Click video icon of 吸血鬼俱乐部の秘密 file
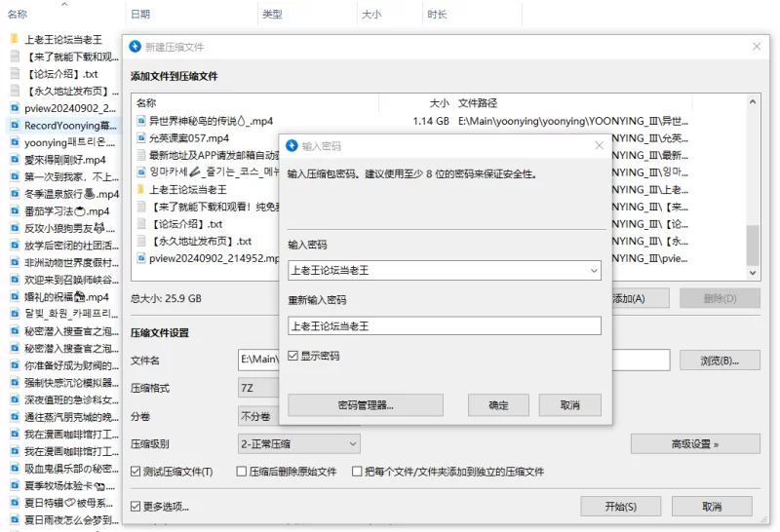This screenshot has height=532, width=780. pyautogui.click(x=15, y=469)
